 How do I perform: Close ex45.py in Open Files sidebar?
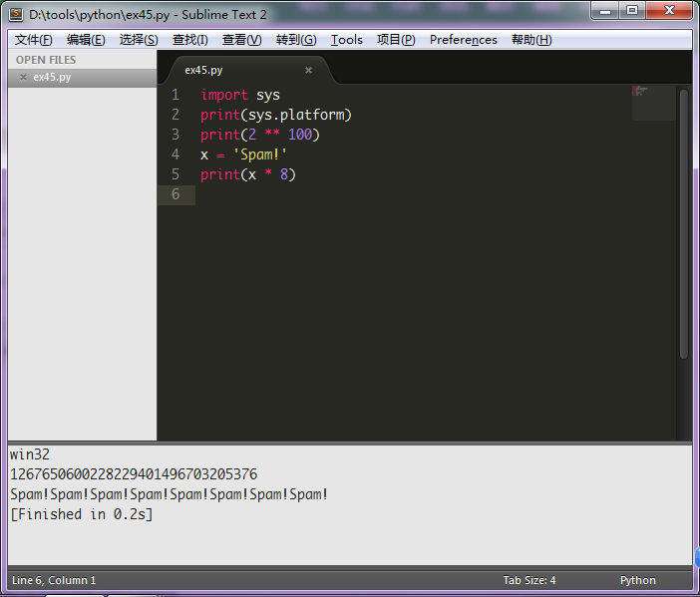[x=23, y=78]
